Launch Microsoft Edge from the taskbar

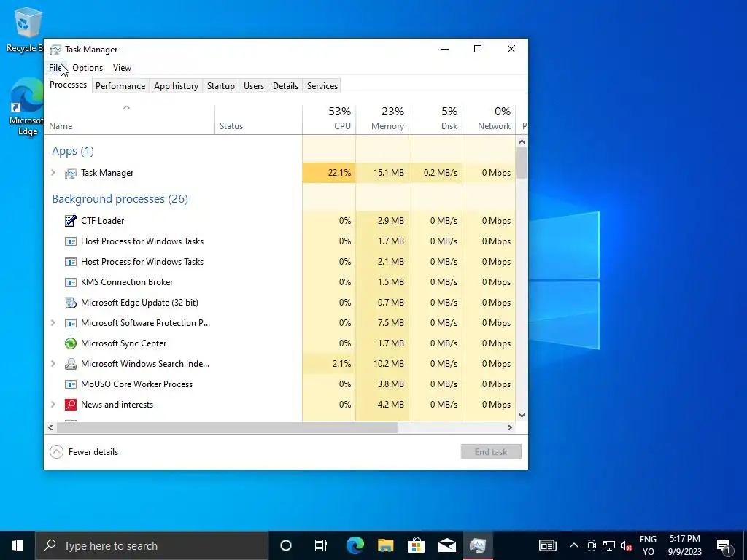pyautogui.click(x=355, y=545)
